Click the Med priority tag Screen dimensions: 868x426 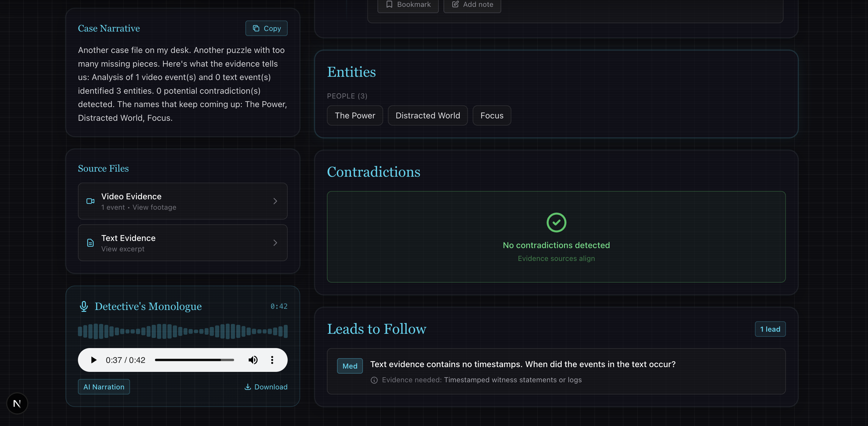tap(350, 366)
